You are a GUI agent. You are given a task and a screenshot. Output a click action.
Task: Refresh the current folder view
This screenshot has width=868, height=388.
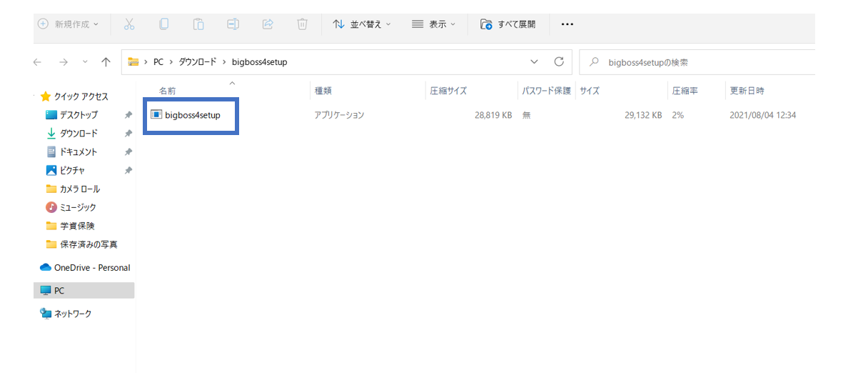559,61
